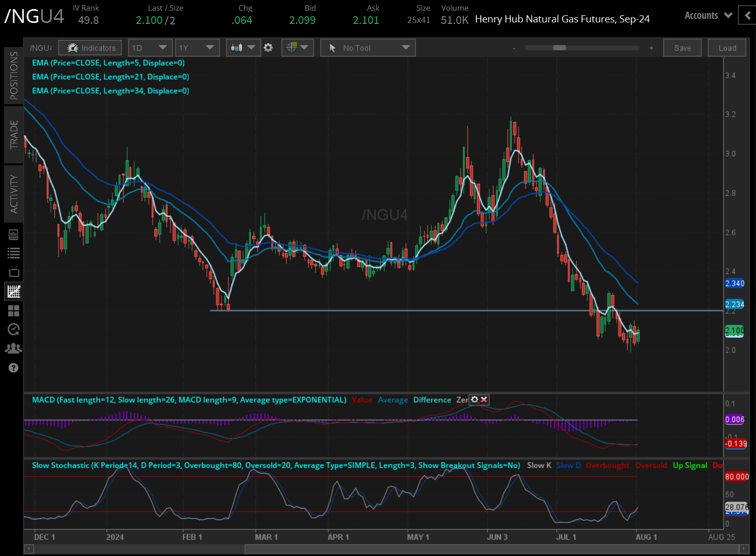Open the history clock icon
The width and height of the screenshot is (756, 556).
click(x=14, y=329)
